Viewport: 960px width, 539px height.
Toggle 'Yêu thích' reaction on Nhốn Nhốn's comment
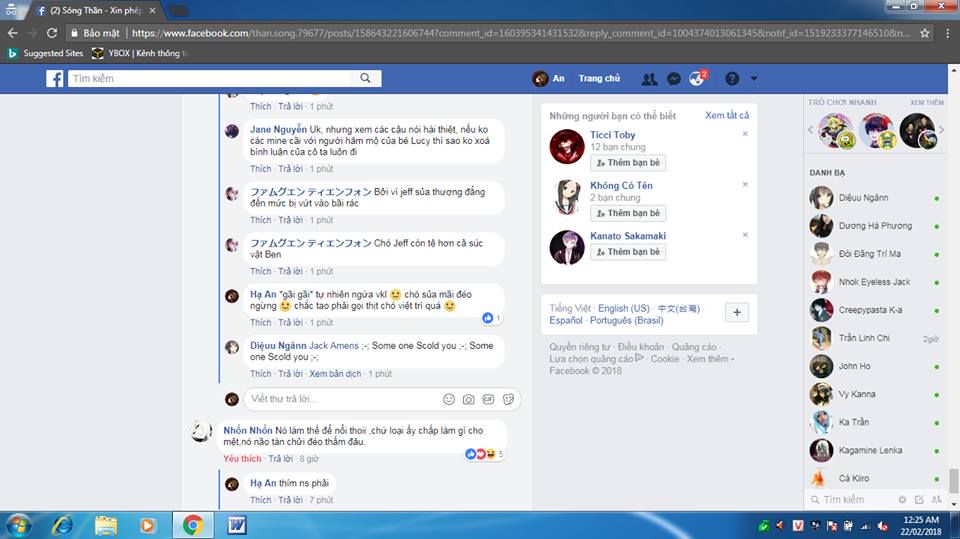click(x=242, y=459)
